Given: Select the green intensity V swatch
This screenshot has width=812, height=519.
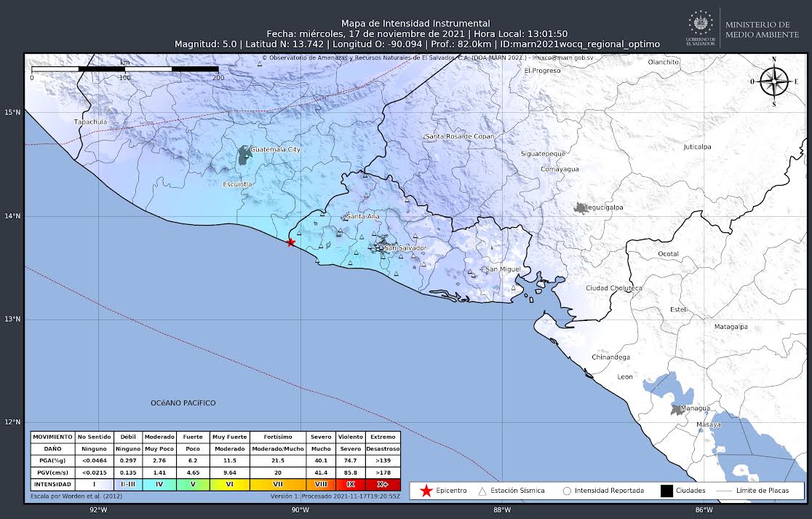Looking at the screenshot, I should click(x=193, y=484).
